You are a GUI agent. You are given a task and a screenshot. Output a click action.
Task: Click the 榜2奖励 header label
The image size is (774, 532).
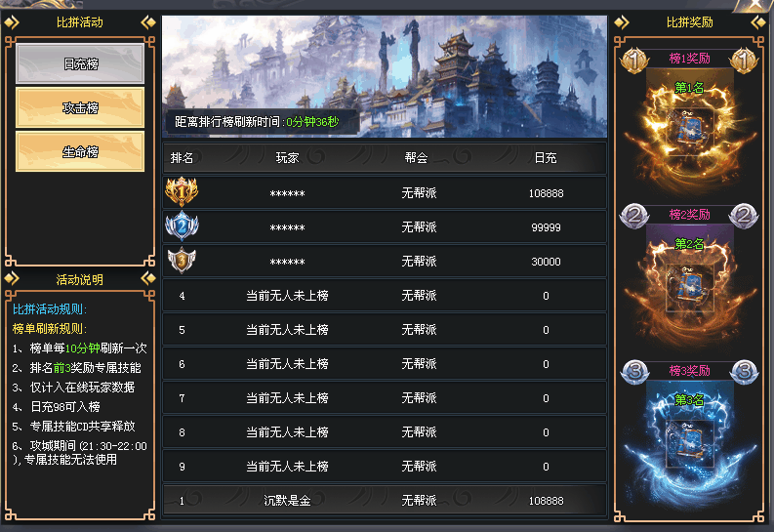[690, 214]
